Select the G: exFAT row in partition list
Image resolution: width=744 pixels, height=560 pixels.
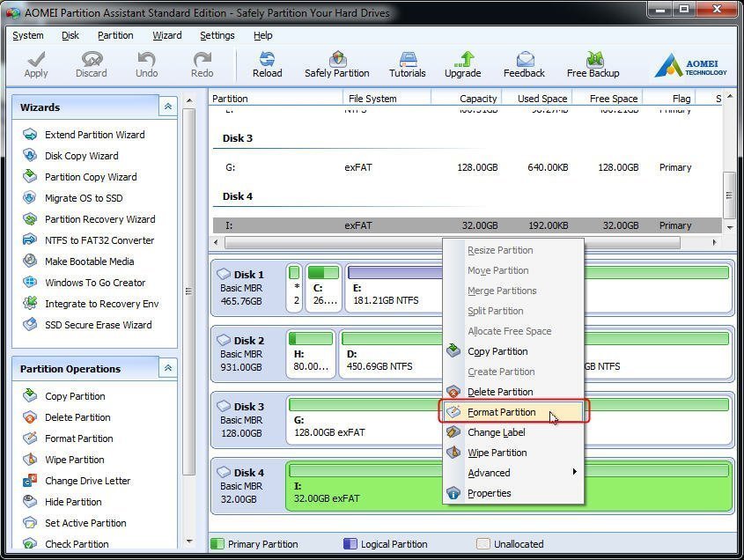point(468,167)
